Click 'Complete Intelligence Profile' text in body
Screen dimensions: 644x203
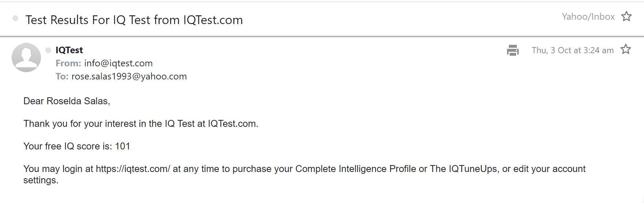click(x=355, y=169)
